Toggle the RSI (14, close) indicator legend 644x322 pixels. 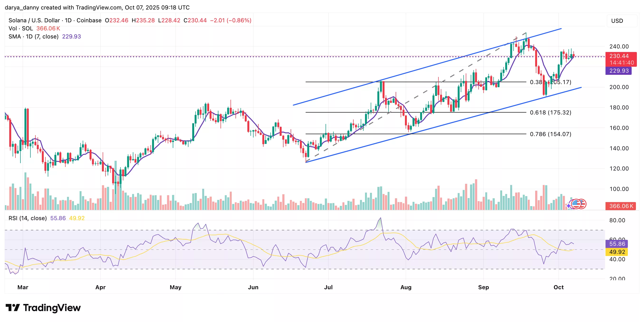coord(28,218)
